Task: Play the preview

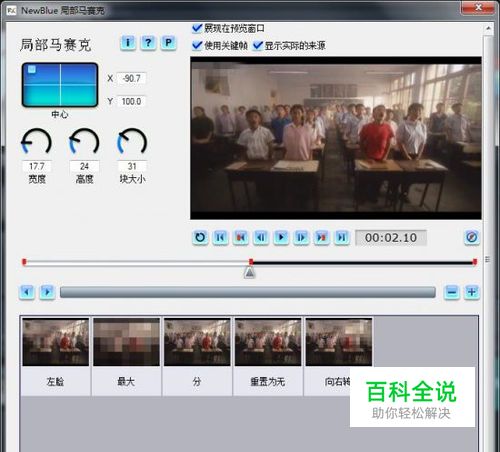Action: click(281, 237)
